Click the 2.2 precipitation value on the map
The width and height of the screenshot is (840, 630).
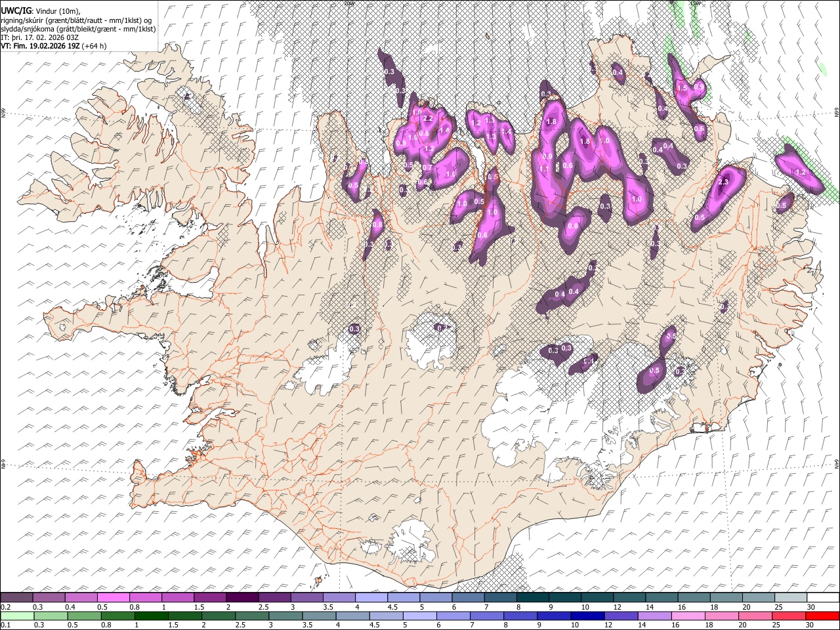point(428,118)
